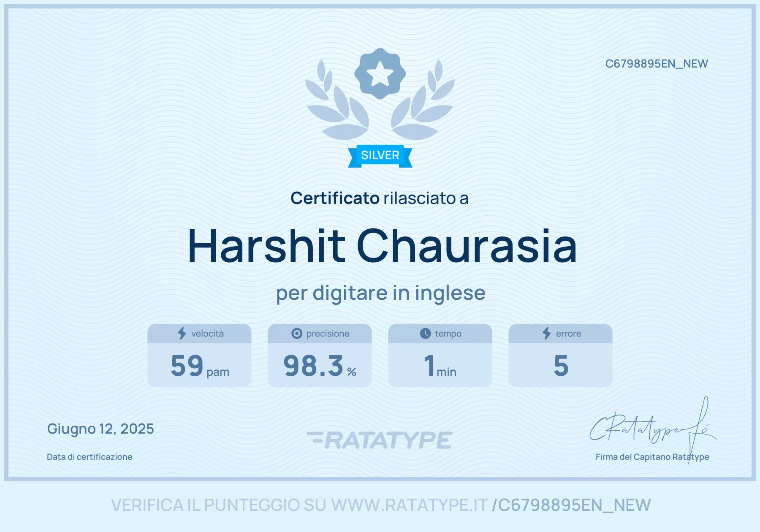Select the 98.3 % accuracy value
This screenshot has height=532, width=760.
(x=320, y=366)
